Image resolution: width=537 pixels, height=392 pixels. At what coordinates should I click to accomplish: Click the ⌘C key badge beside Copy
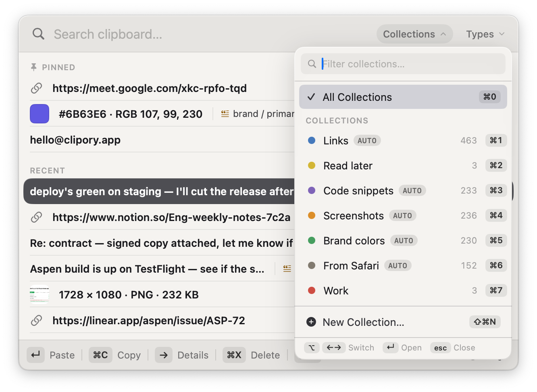tap(100, 355)
